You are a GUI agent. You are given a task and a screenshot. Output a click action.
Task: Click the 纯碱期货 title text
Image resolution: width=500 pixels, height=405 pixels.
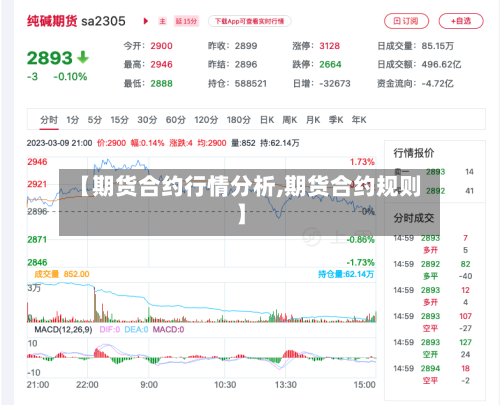click(x=52, y=21)
